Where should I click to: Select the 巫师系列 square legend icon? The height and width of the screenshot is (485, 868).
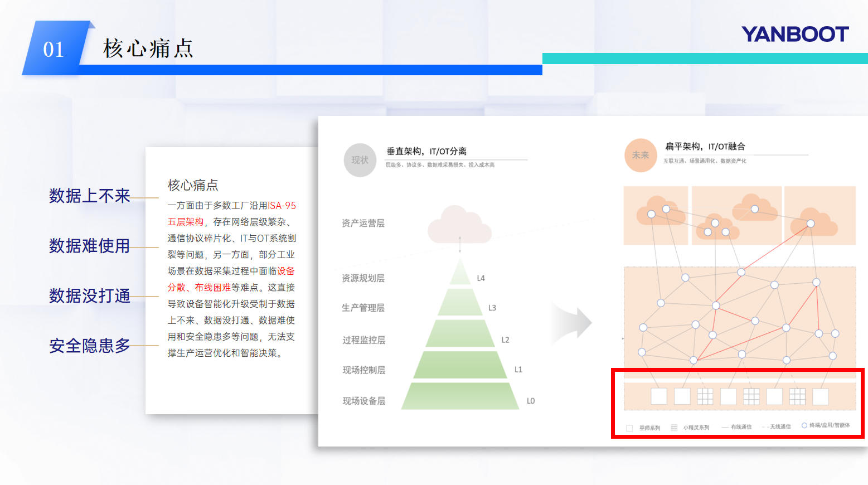(629, 427)
